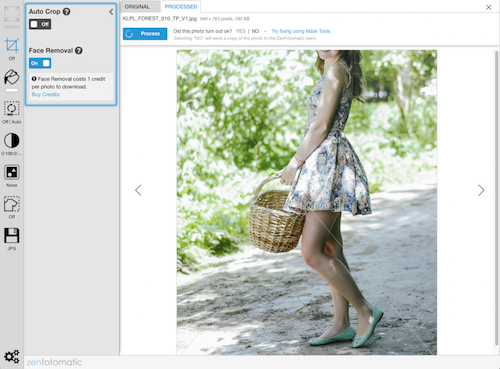
Task: Select the canvas size tool icon
Action: (12, 13)
